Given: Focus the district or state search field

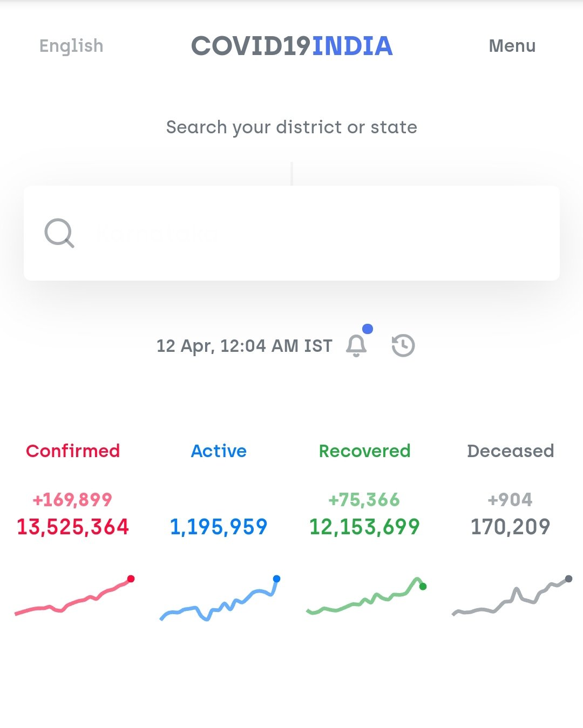Looking at the screenshot, I should coord(291,233).
